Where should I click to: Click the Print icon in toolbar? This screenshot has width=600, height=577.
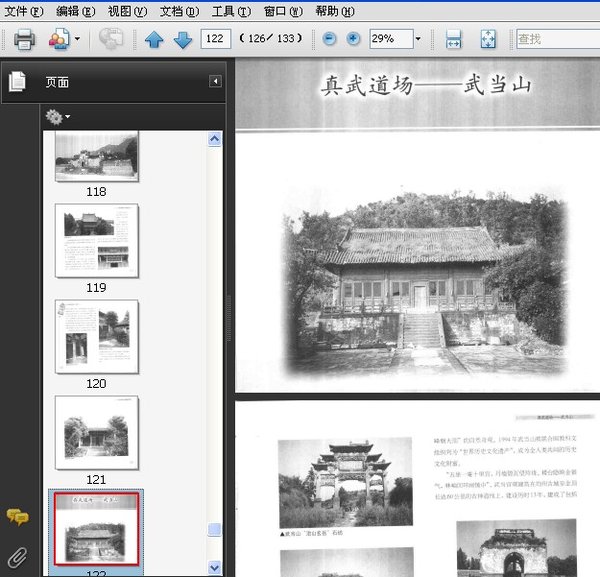click(24, 39)
